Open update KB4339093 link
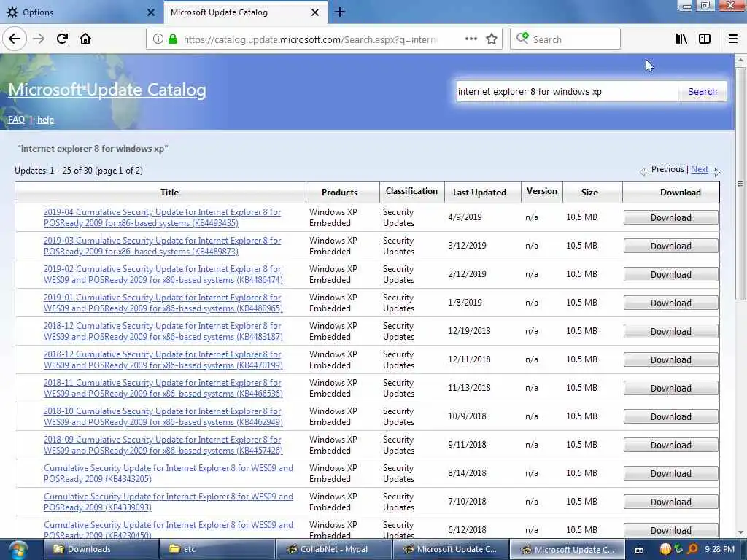747x560 pixels. pos(169,502)
